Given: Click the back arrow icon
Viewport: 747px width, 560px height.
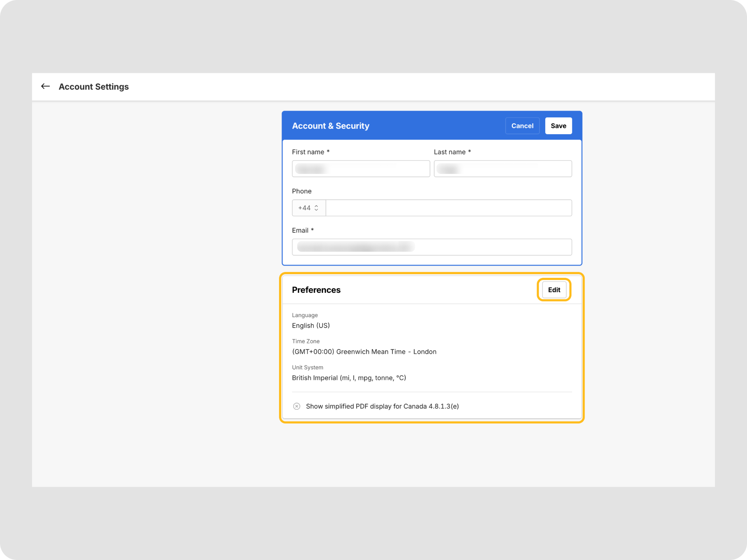Looking at the screenshot, I should click(x=45, y=86).
